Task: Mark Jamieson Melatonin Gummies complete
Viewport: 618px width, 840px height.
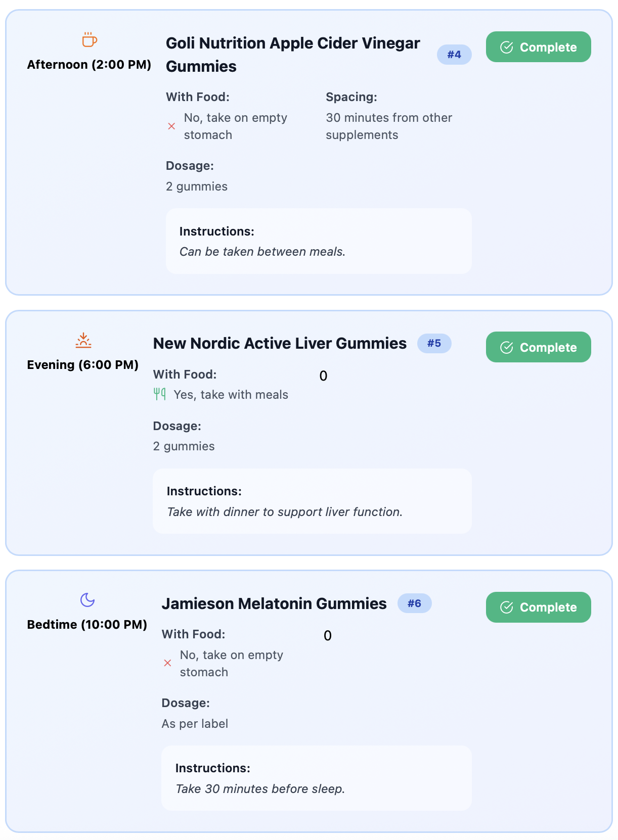Action: [x=538, y=608]
